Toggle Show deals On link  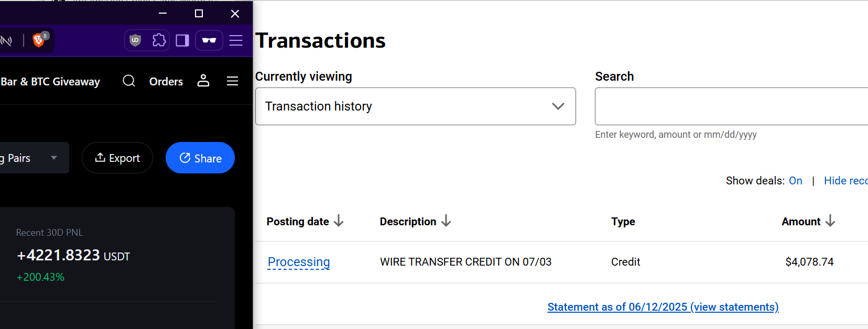click(796, 181)
